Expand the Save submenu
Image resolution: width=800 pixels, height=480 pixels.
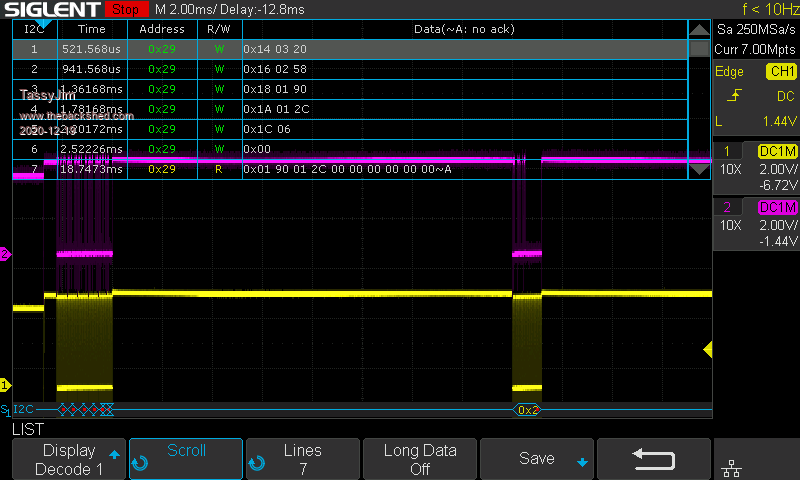coord(536,459)
